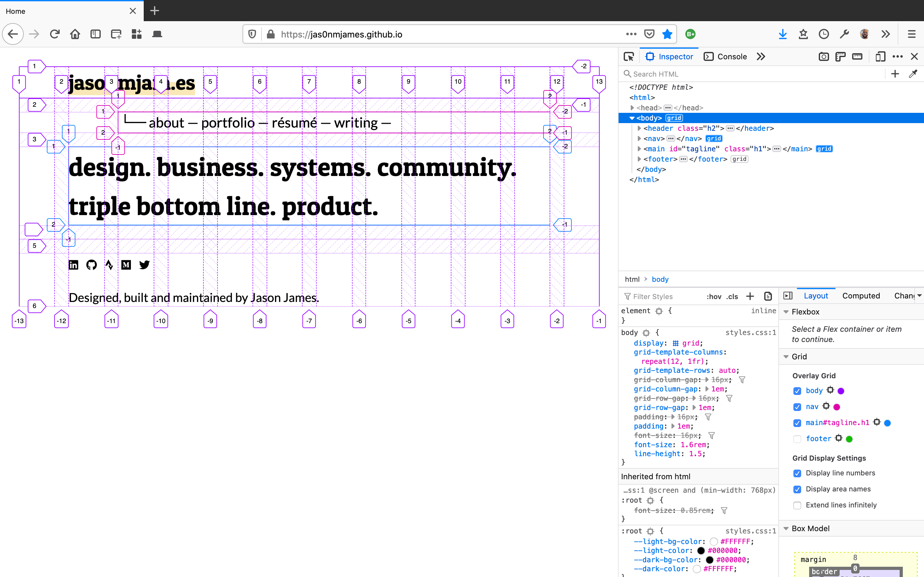The width and height of the screenshot is (924, 577).
Task: Click the element picker icon in devtools
Action: point(629,56)
